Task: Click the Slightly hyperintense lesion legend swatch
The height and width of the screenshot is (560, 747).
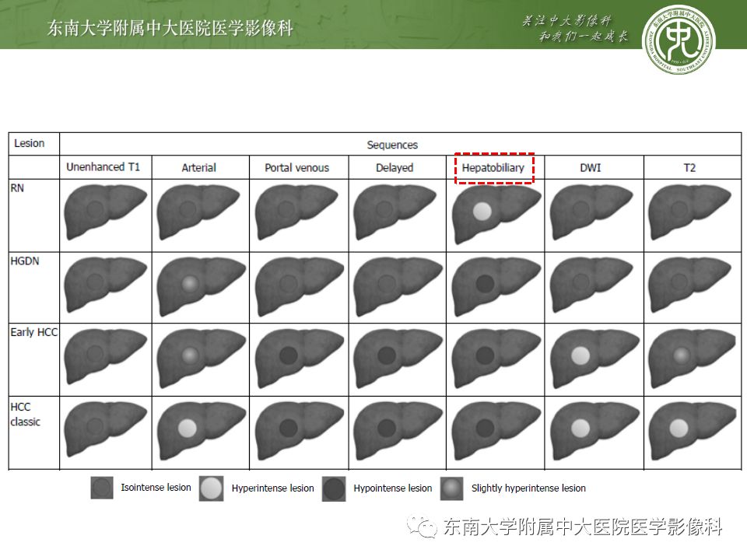Action: (x=451, y=489)
